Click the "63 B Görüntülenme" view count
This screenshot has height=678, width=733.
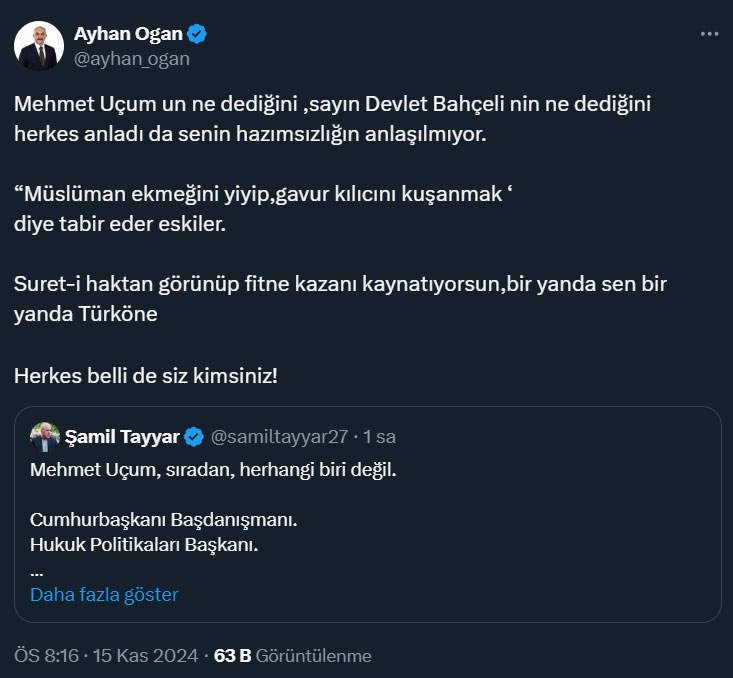coord(299,656)
